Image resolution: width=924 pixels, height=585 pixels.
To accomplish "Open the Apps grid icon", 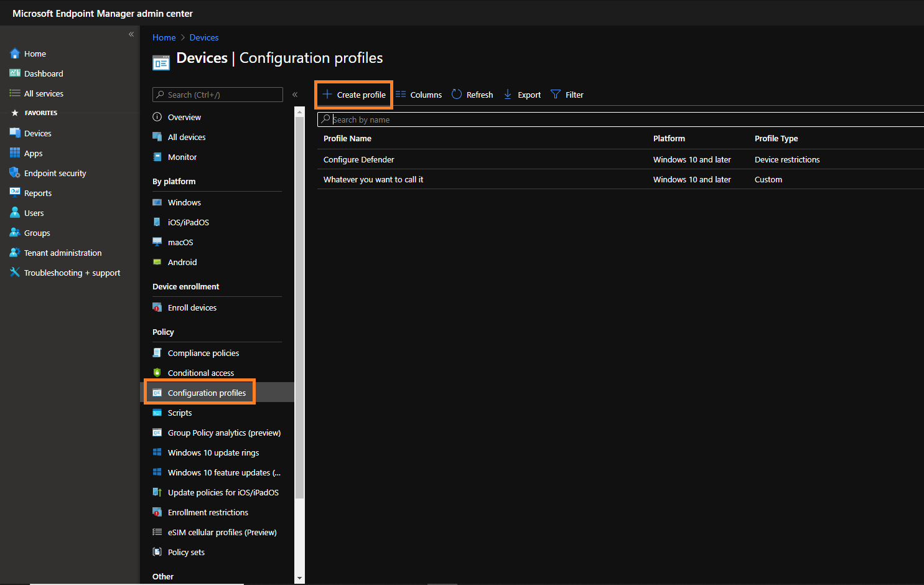I will pyautogui.click(x=15, y=153).
